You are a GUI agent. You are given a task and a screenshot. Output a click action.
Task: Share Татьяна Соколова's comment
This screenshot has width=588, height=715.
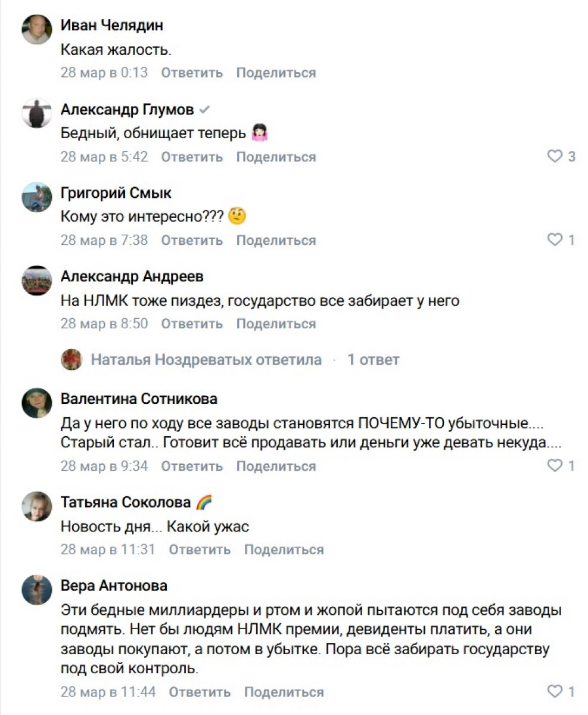click(284, 549)
